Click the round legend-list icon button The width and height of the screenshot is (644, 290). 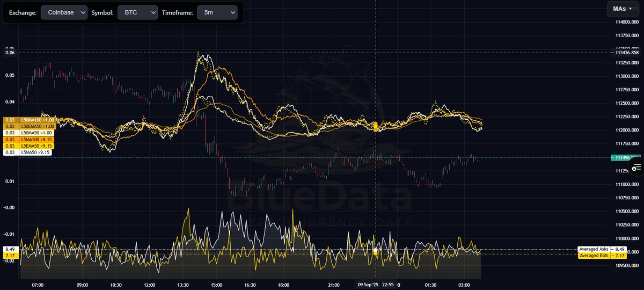pyautogui.click(x=637, y=168)
